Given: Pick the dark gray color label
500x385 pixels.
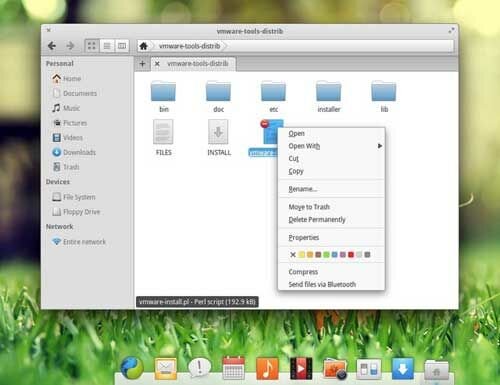Looking at the screenshot, I should point(367,255).
